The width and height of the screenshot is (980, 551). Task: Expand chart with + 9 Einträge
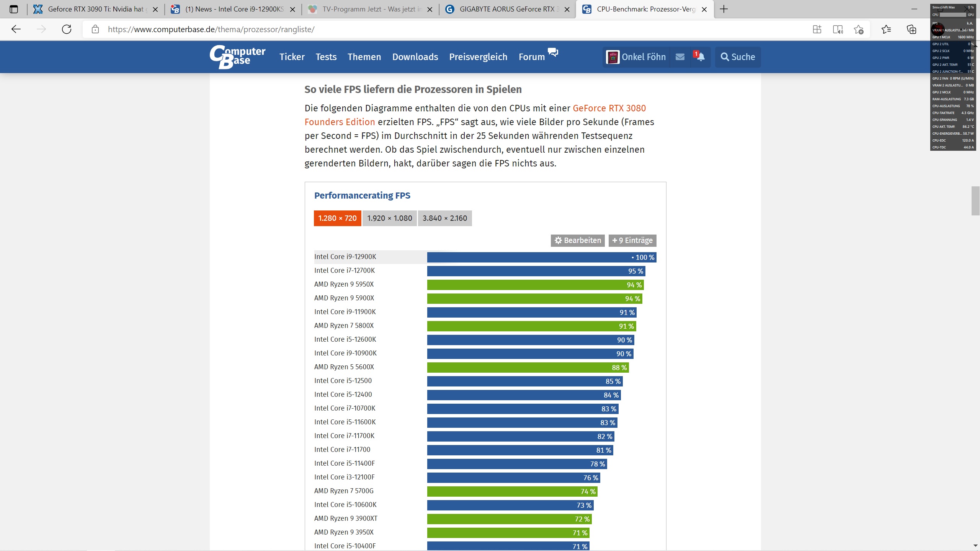[x=632, y=240]
